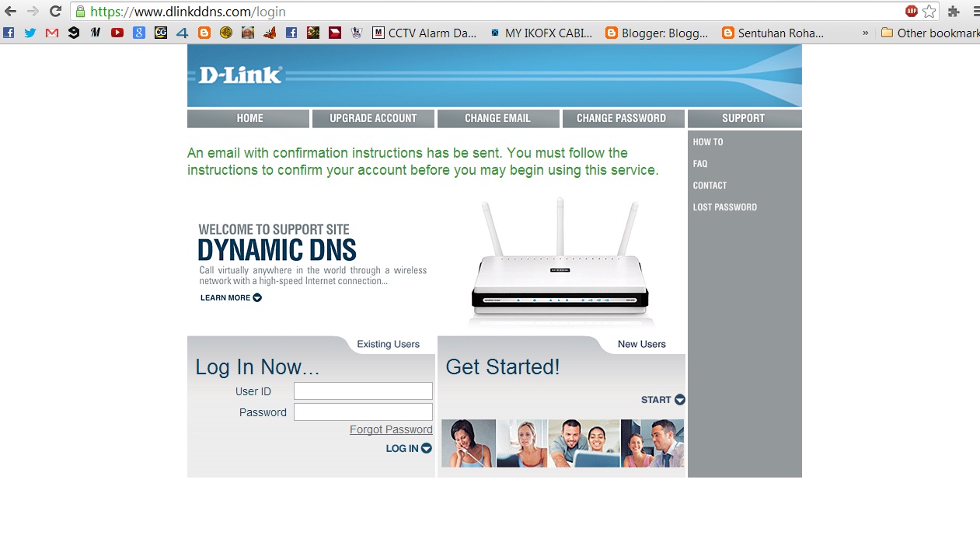980x542 pixels.
Task: Go back with the browser back arrow
Action: (x=10, y=12)
